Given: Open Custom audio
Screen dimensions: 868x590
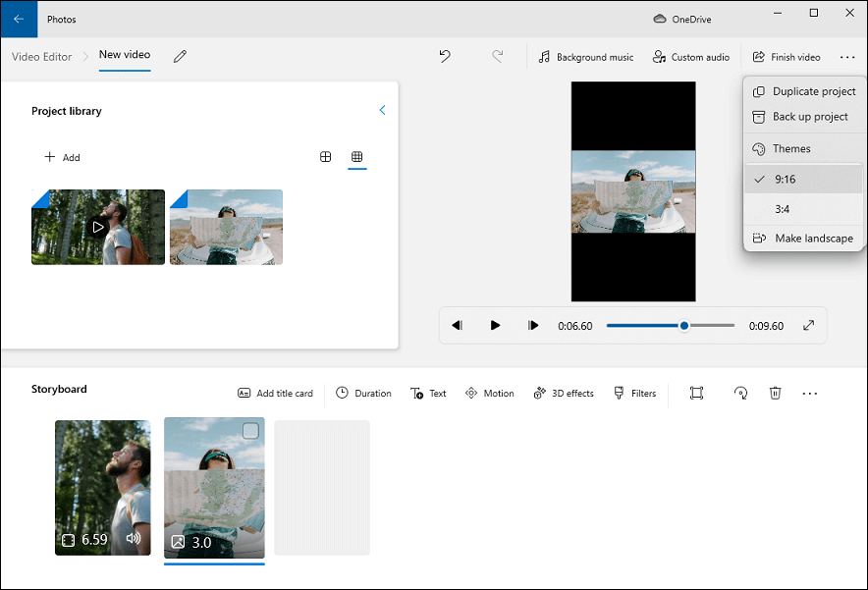Looking at the screenshot, I should (691, 57).
